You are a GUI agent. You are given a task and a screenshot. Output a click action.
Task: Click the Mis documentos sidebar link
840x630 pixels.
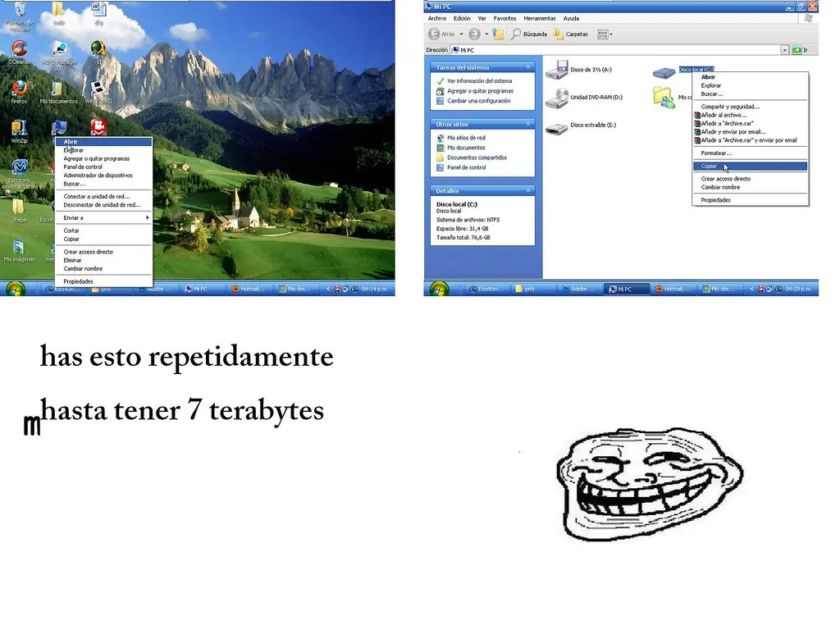pos(466,148)
